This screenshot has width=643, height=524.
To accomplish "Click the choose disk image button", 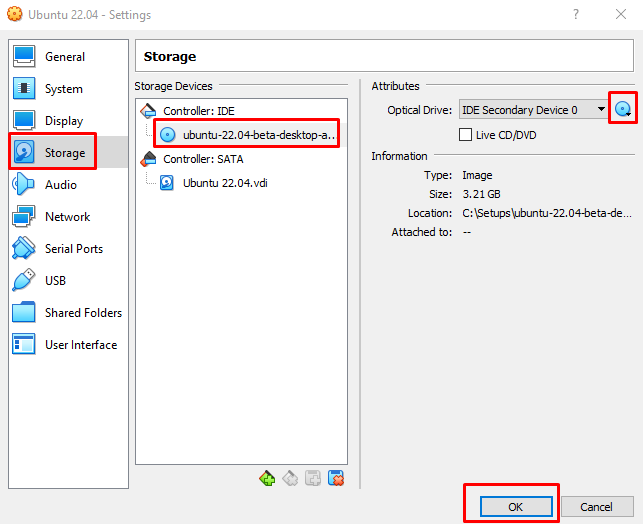I will (x=622, y=109).
